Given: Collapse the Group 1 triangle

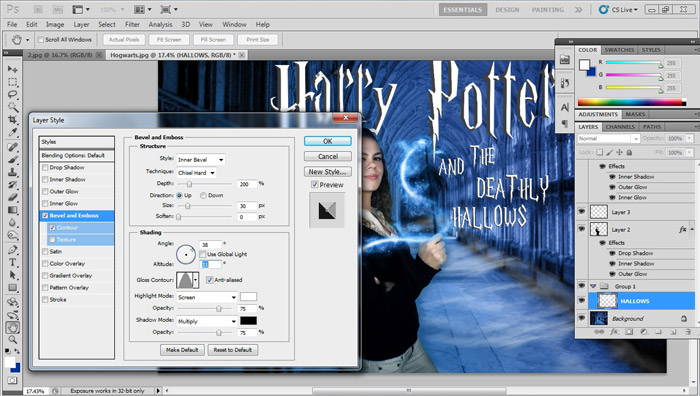Looking at the screenshot, I should click(593, 286).
